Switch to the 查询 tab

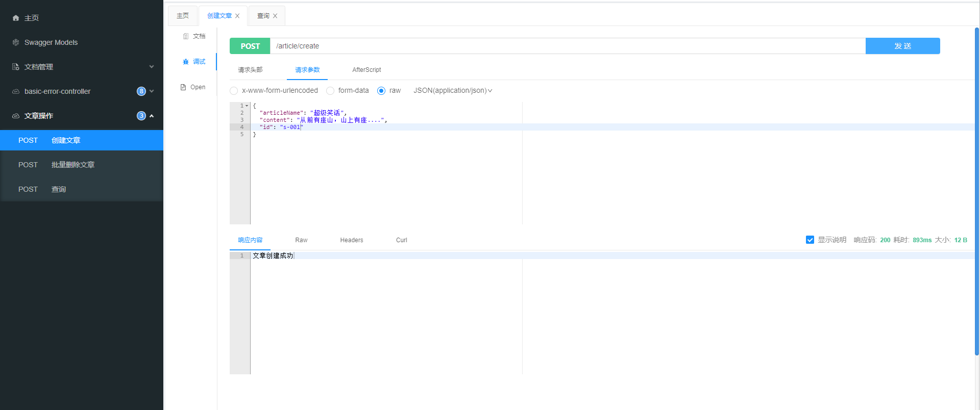263,16
